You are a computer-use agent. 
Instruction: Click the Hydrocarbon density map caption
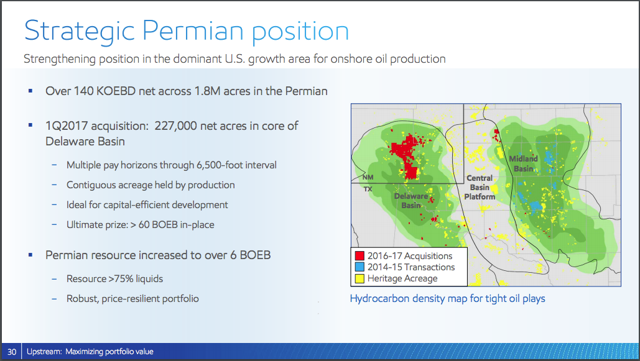tap(447, 299)
